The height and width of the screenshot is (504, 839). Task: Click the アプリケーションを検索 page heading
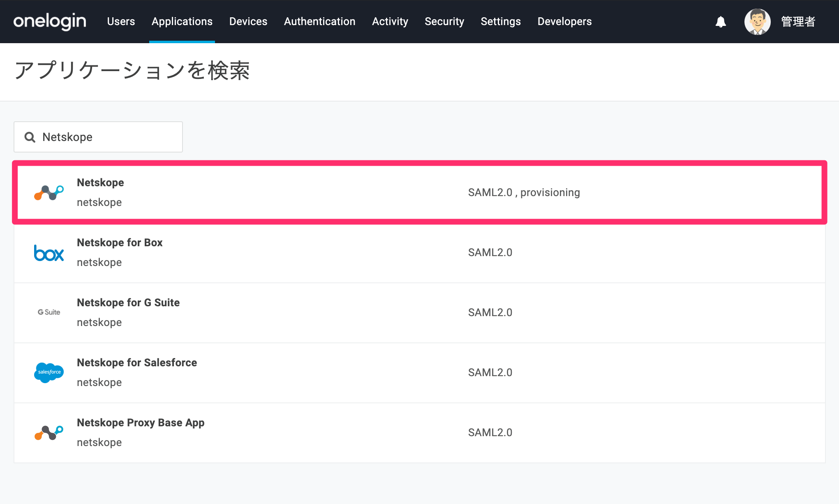(132, 70)
